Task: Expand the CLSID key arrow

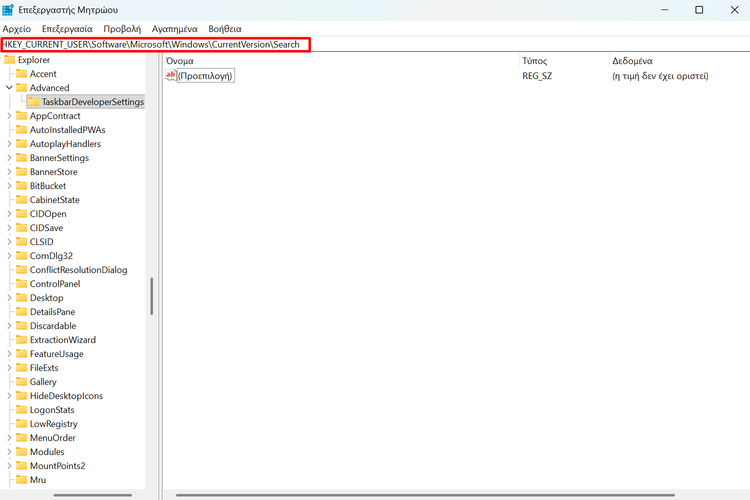Action: (x=9, y=242)
